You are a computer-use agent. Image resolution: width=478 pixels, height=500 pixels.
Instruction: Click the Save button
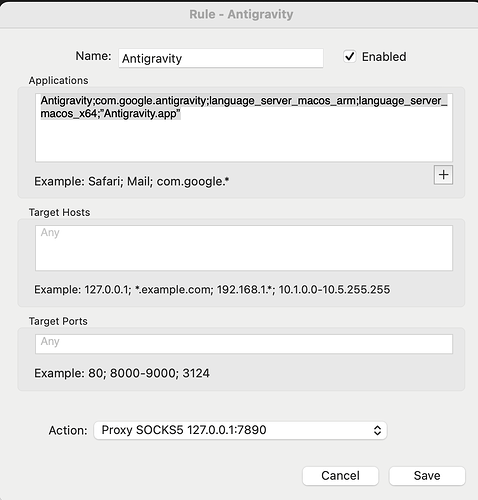click(427, 476)
